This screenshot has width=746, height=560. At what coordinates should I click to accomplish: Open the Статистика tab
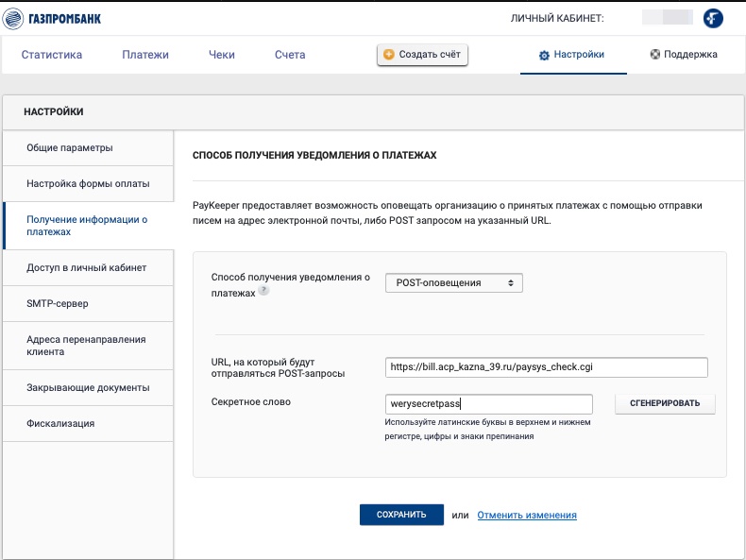tap(52, 55)
